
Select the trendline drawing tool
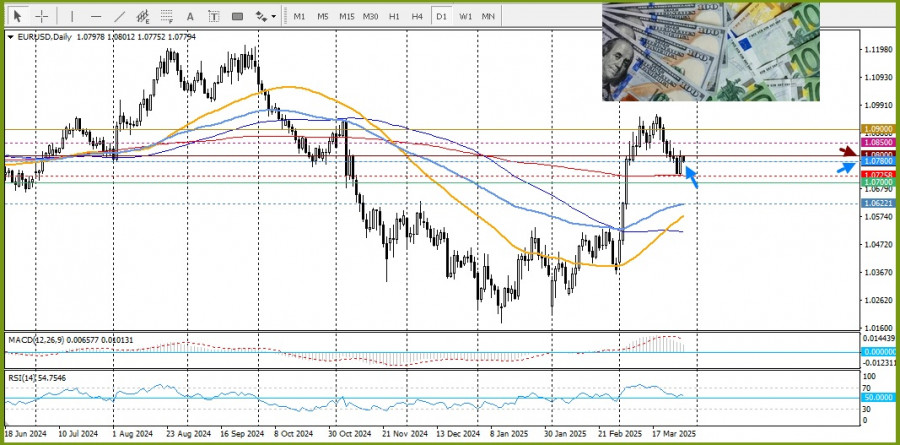(119, 16)
